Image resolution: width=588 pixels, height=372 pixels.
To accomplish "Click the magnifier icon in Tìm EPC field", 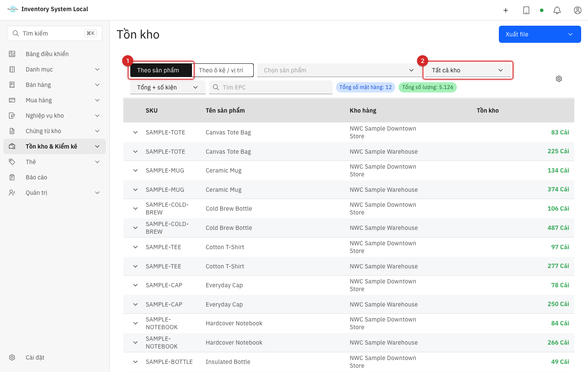I will point(216,87).
